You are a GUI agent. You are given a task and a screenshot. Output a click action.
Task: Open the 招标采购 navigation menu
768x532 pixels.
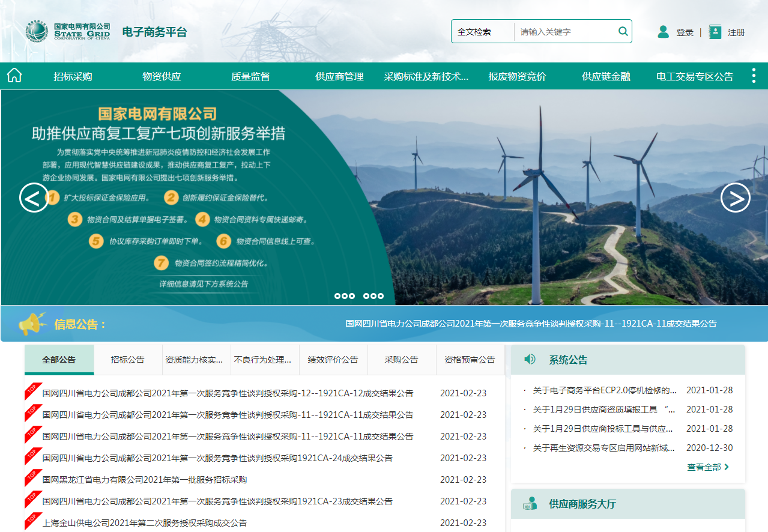[73, 77]
